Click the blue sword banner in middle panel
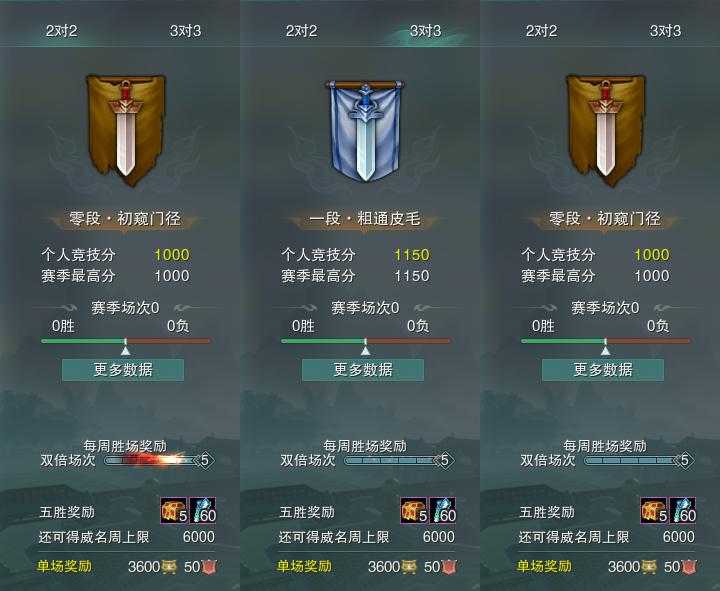720x591 pixels. tap(365, 130)
